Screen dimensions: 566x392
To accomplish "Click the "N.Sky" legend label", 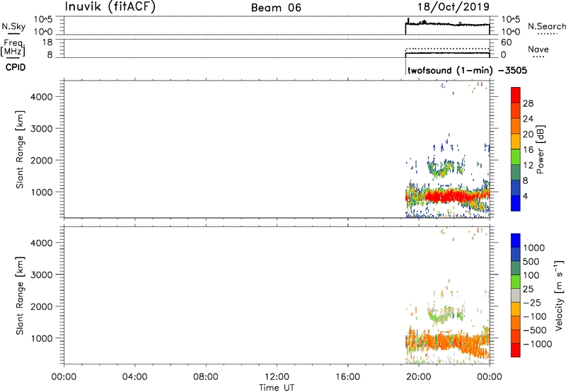I will 13,27.
